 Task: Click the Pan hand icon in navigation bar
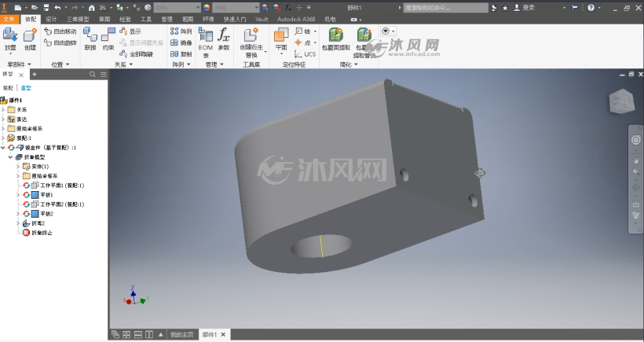click(x=636, y=160)
